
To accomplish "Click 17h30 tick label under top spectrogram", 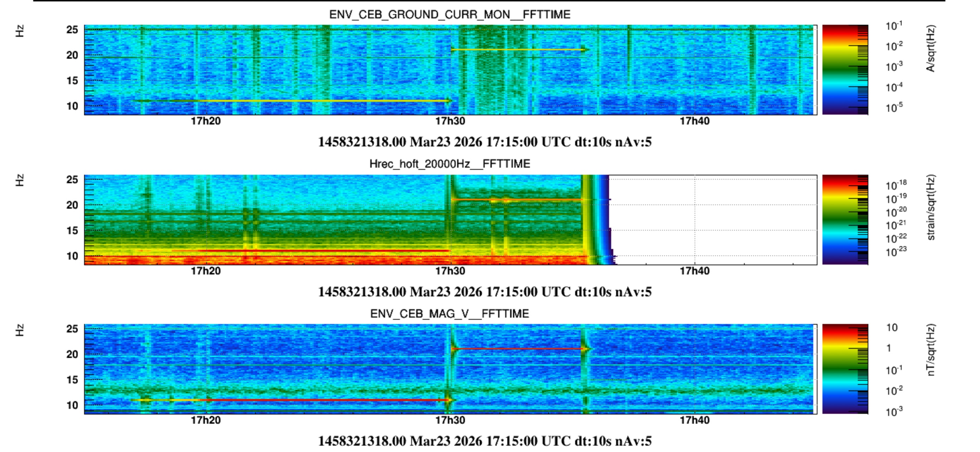I will click(x=450, y=121).
